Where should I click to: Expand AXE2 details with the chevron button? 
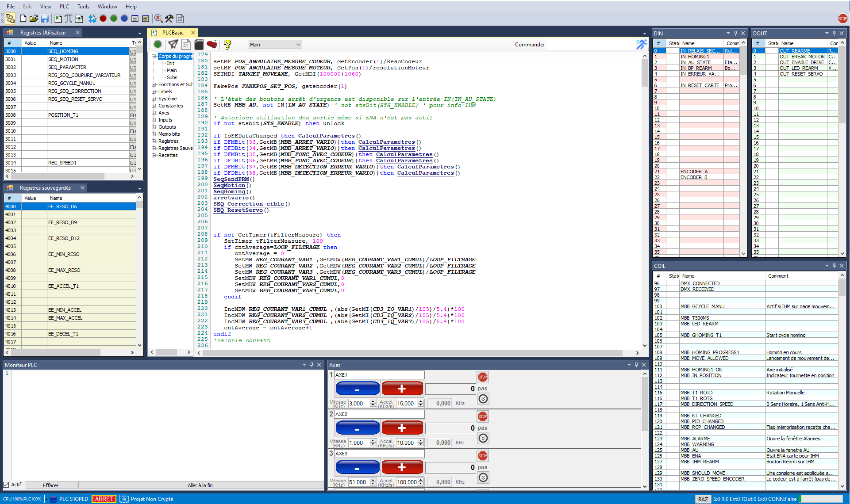483,438
